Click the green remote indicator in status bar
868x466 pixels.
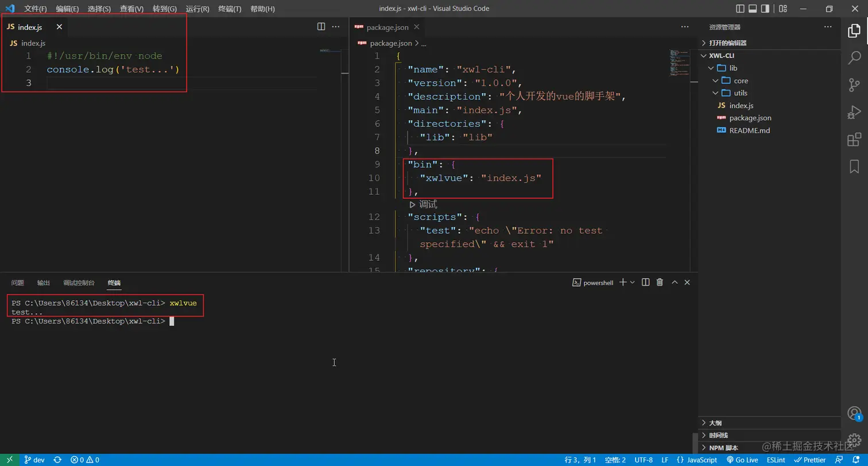10,460
